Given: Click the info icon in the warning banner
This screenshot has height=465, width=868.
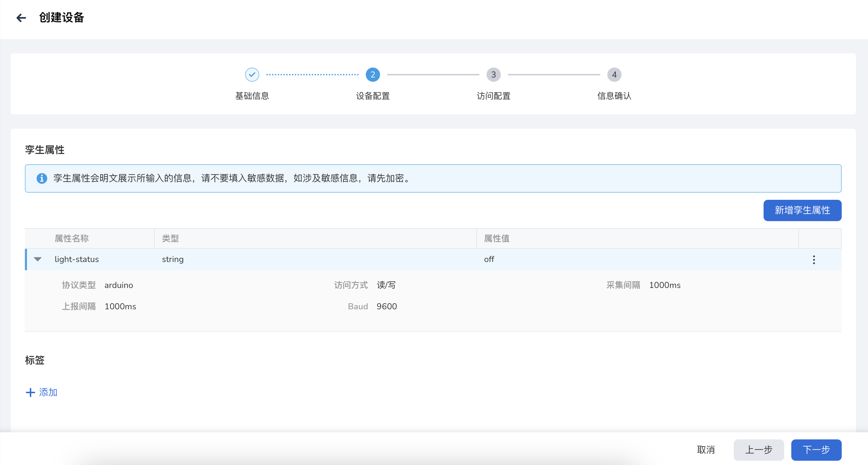Looking at the screenshot, I should (43, 178).
